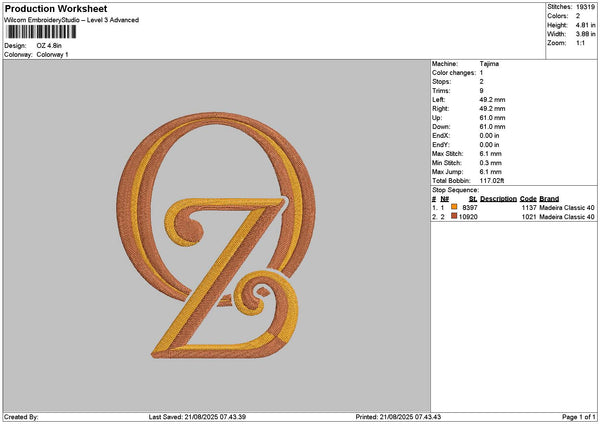
Task: Click 'Wilcom EmbroideryStudio – Level 3 Advanced' text
Action: coord(72,20)
